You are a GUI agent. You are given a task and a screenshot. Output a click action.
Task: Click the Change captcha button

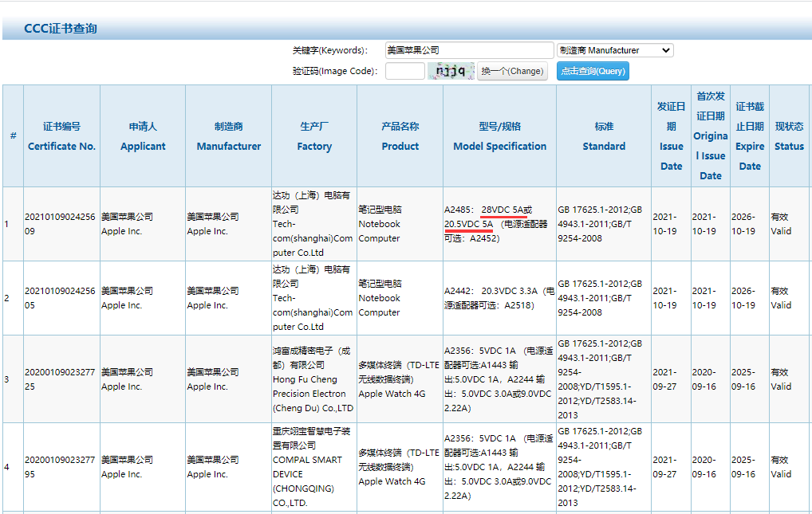pos(512,71)
